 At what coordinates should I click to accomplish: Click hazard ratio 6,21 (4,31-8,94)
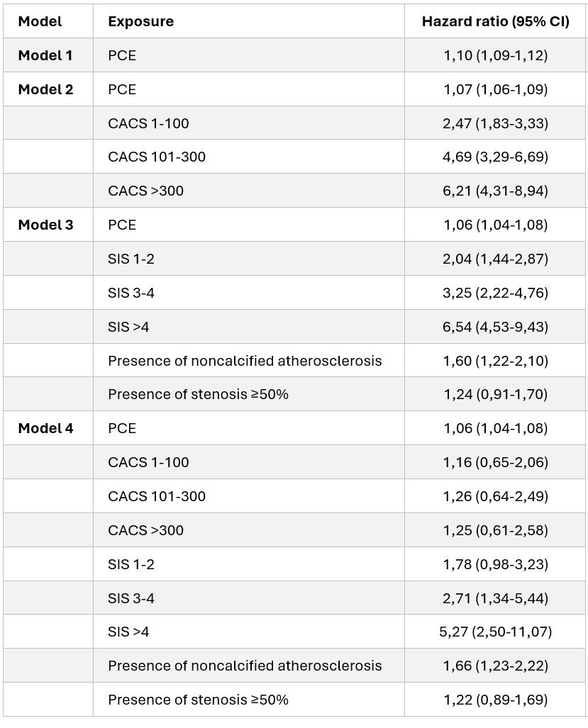pyautogui.click(x=495, y=191)
